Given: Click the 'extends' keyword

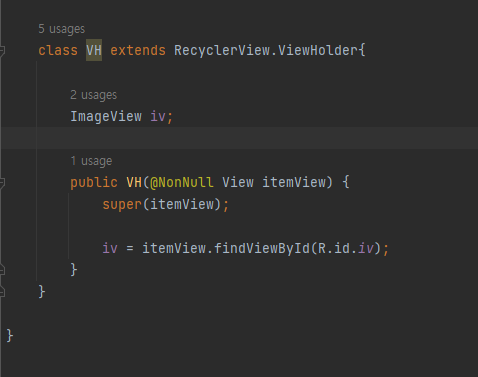Looking at the screenshot, I should pyautogui.click(x=138, y=51).
